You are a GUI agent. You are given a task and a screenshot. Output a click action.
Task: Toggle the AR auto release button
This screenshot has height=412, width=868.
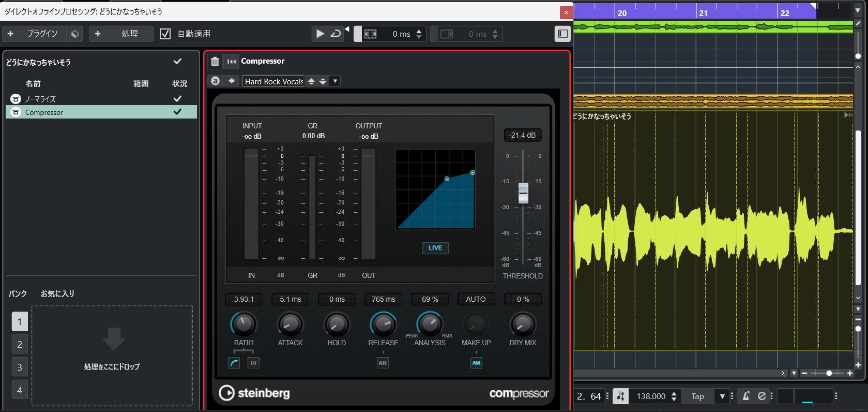pos(383,363)
